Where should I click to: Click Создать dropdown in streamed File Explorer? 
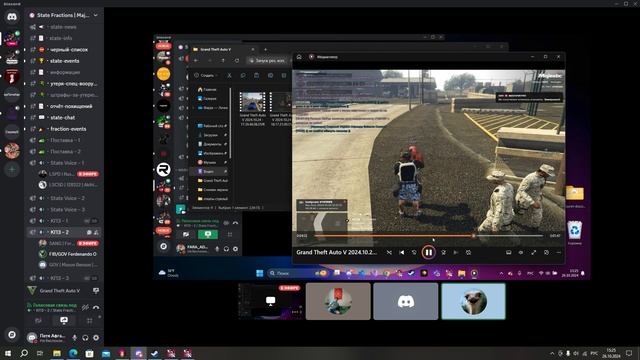point(206,76)
